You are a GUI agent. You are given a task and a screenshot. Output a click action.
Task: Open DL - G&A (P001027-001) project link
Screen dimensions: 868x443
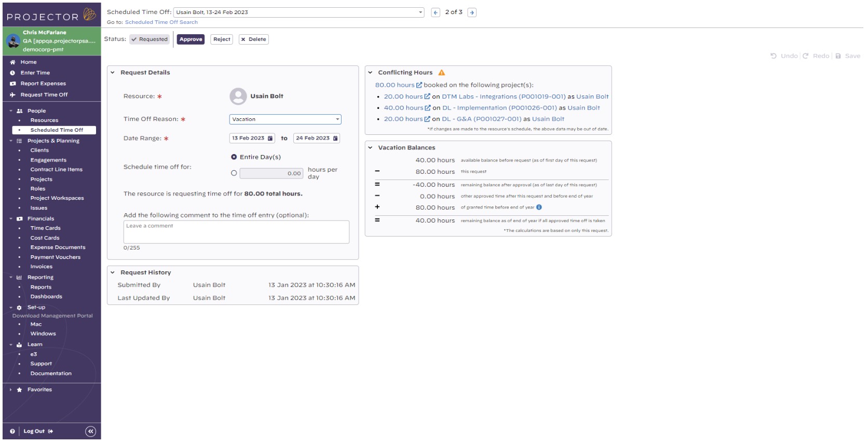click(482, 119)
